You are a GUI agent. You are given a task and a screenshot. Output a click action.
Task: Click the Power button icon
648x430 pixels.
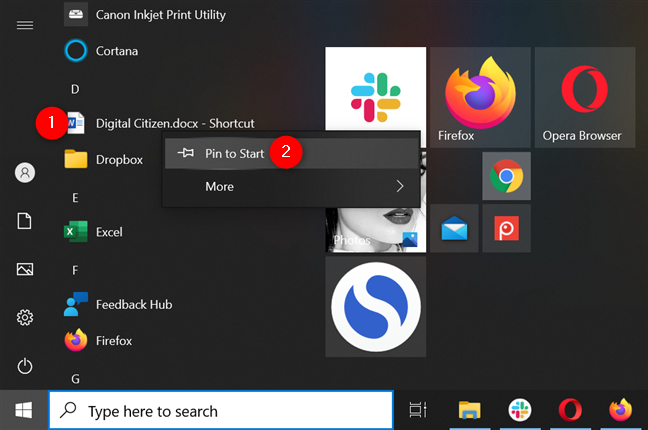[x=25, y=366]
